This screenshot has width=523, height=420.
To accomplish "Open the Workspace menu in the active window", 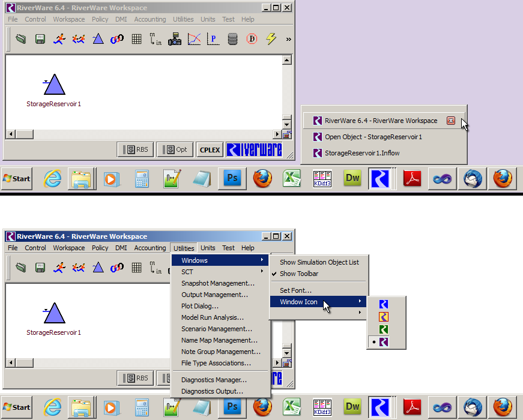I will coord(69,248).
